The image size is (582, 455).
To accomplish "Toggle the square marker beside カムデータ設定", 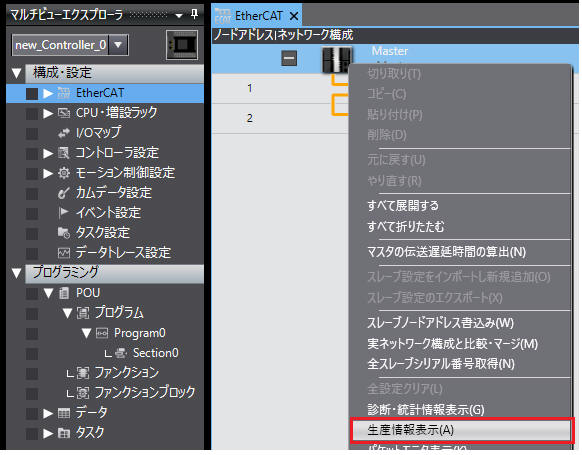I will [32, 193].
